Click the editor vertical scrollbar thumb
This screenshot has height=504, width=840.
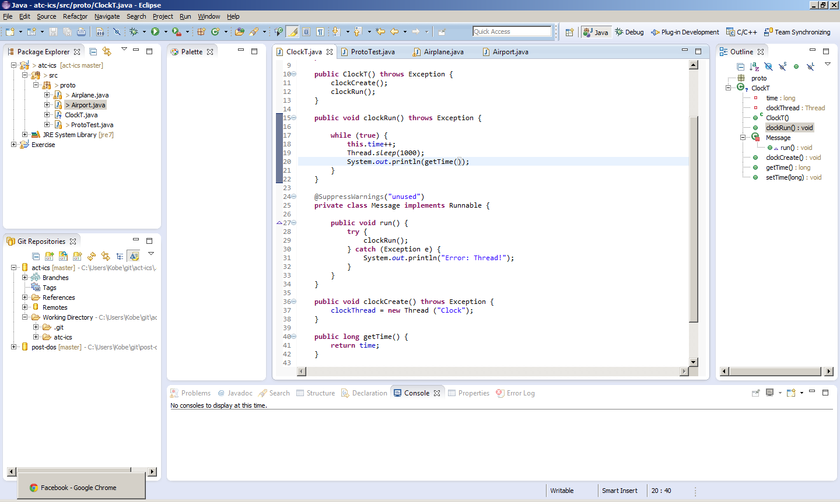(x=693, y=219)
